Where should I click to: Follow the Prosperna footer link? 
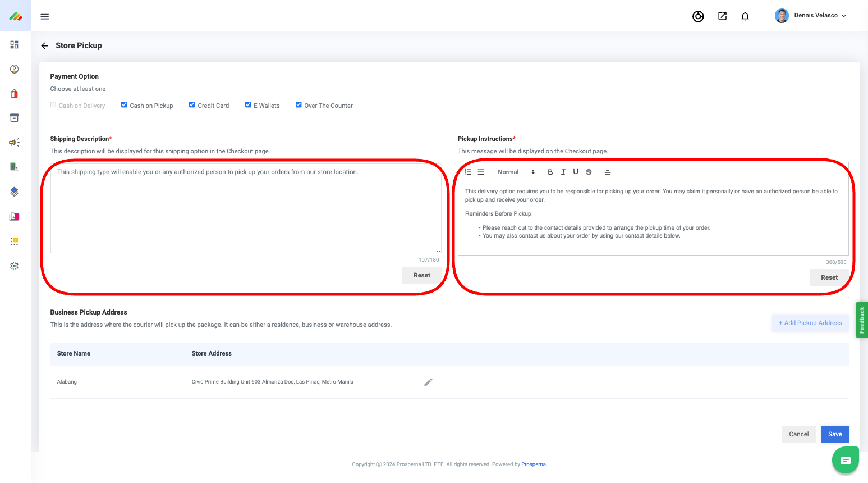(533, 464)
